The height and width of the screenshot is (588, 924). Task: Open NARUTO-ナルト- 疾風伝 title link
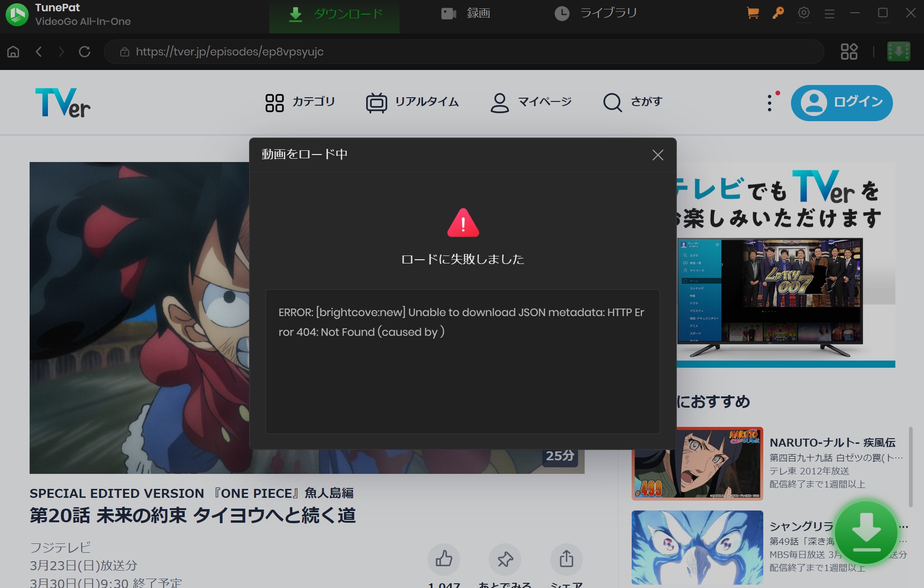click(832, 442)
